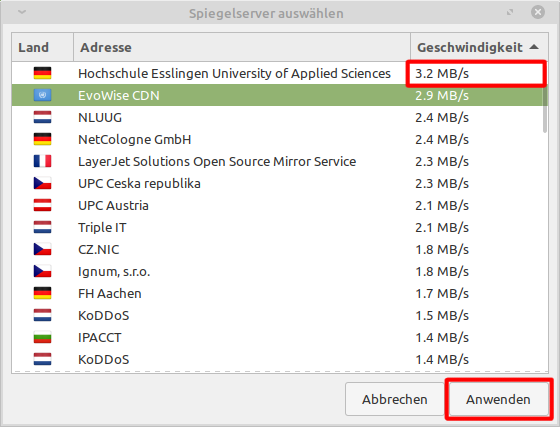Click the Bulgarian flag next to IPACCT
The image size is (560, 427).
[42, 337]
